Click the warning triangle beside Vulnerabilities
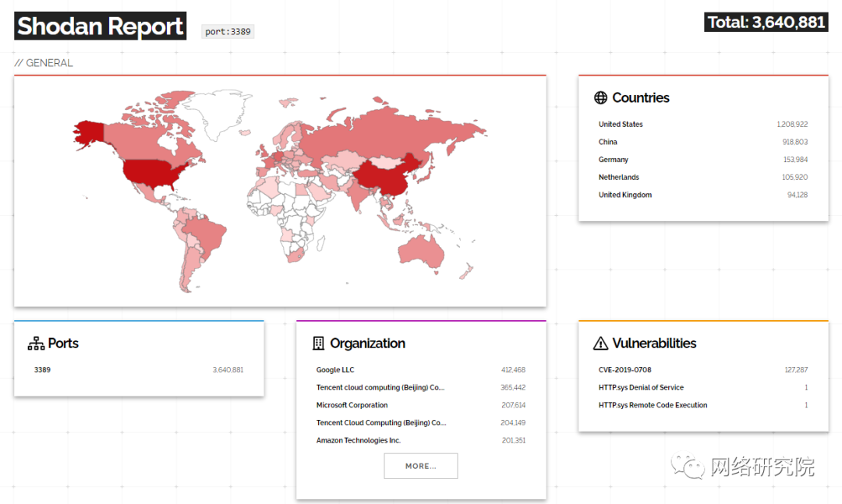The height and width of the screenshot is (504, 842). (600, 344)
